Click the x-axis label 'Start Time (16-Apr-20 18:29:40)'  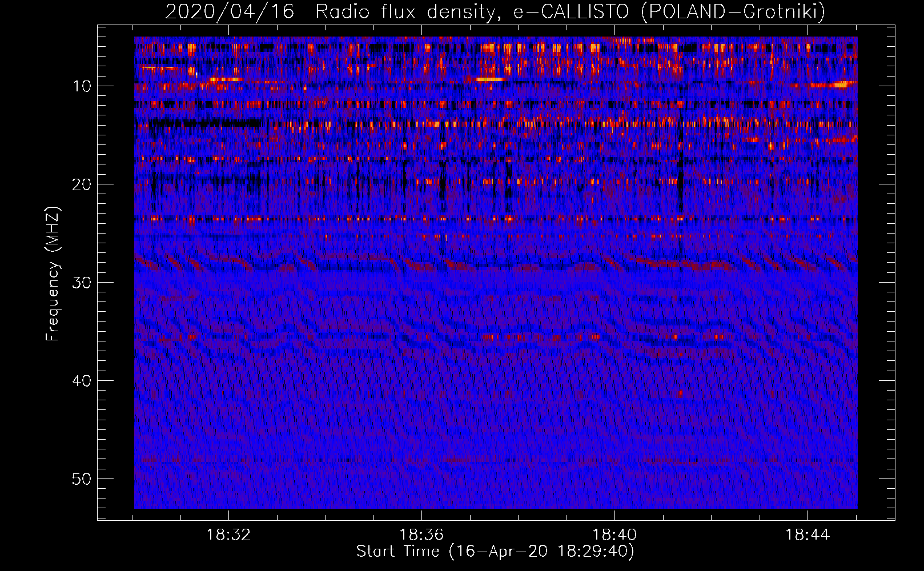(495, 552)
